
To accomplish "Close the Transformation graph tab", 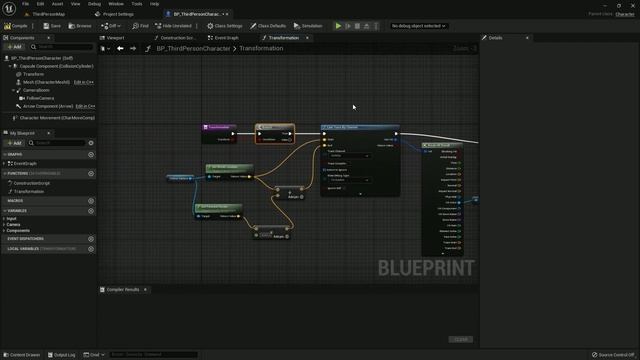I will [x=307, y=38].
